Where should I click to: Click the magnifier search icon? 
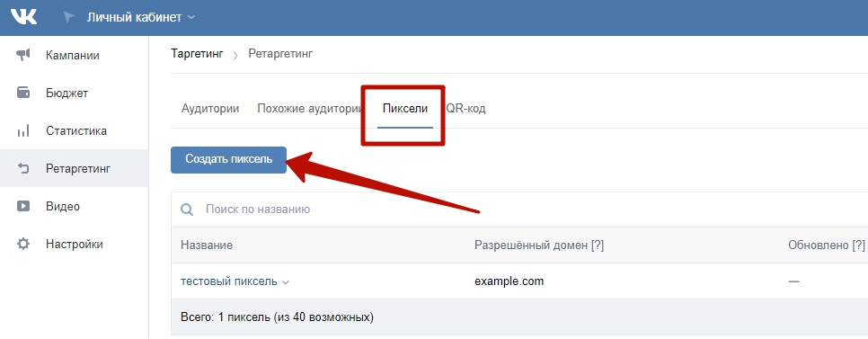click(187, 210)
